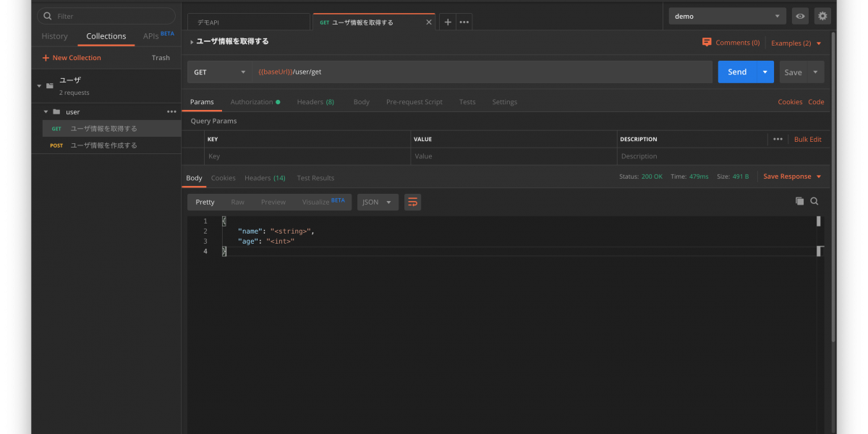Screen dimensions: 868x434
Task: Switch to the History tab
Action: (x=54, y=36)
